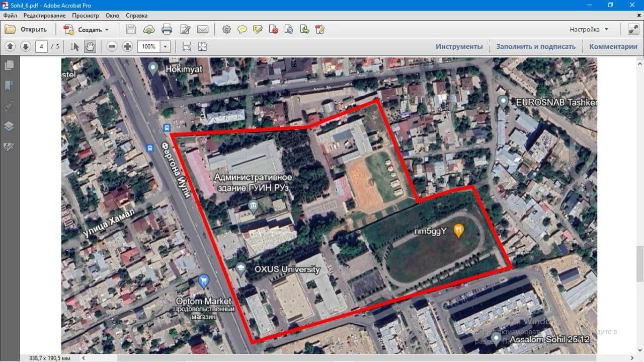Open the Окно menu
The width and height of the screenshot is (644, 362).
coord(112,16)
